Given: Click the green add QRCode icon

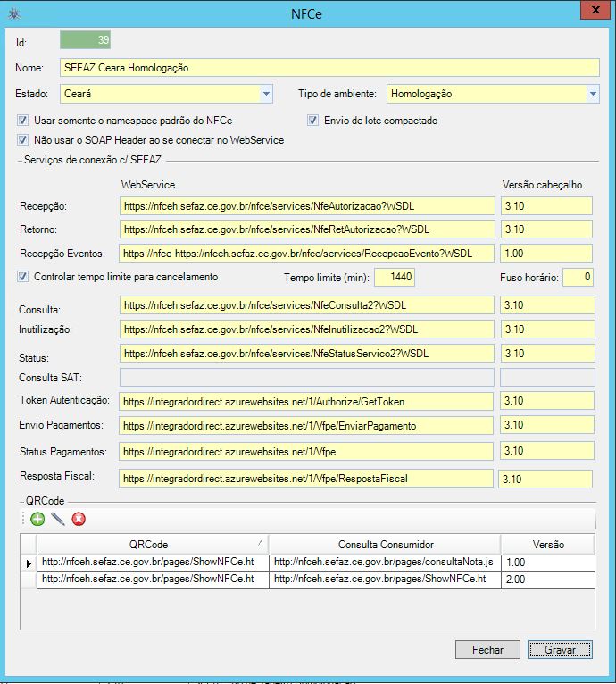Looking at the screenshot, I should click(37, 519).
